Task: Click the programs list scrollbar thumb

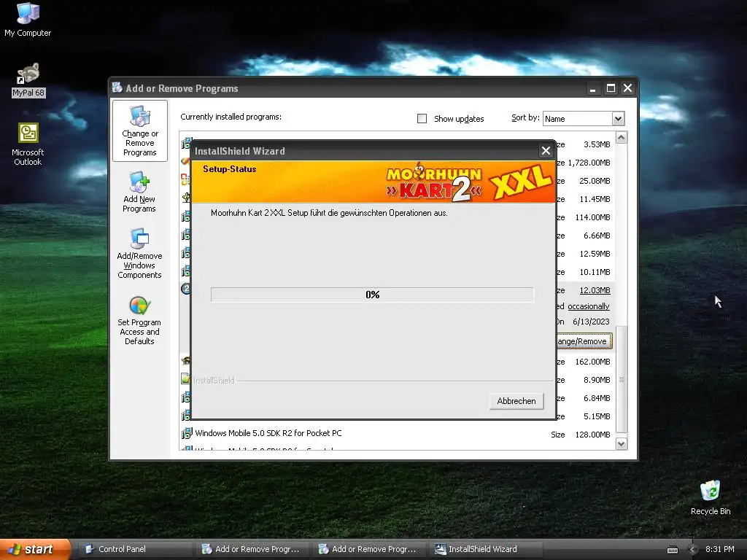Action: pos(622,379)
